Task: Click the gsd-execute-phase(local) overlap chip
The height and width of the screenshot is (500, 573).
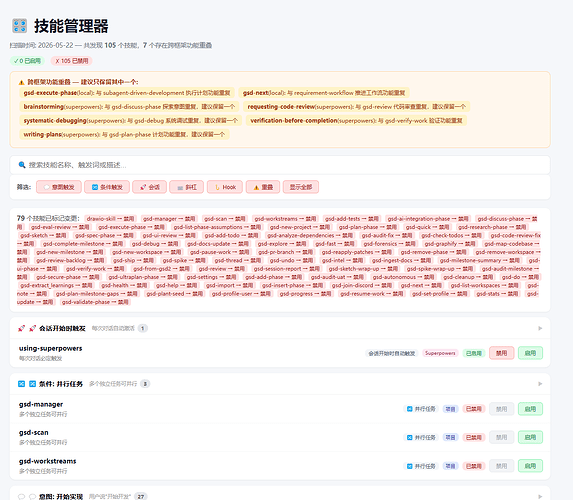Action: (x=127, y=93)
